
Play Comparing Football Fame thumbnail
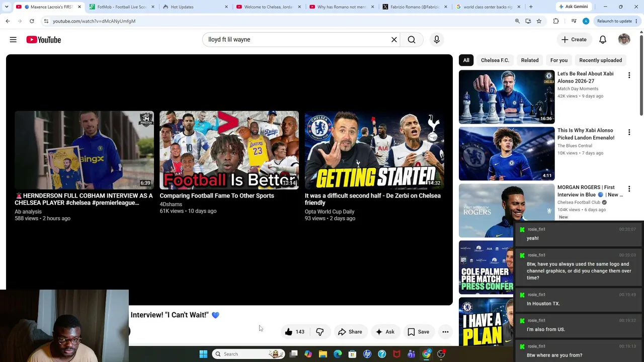(x=229, y=150)
